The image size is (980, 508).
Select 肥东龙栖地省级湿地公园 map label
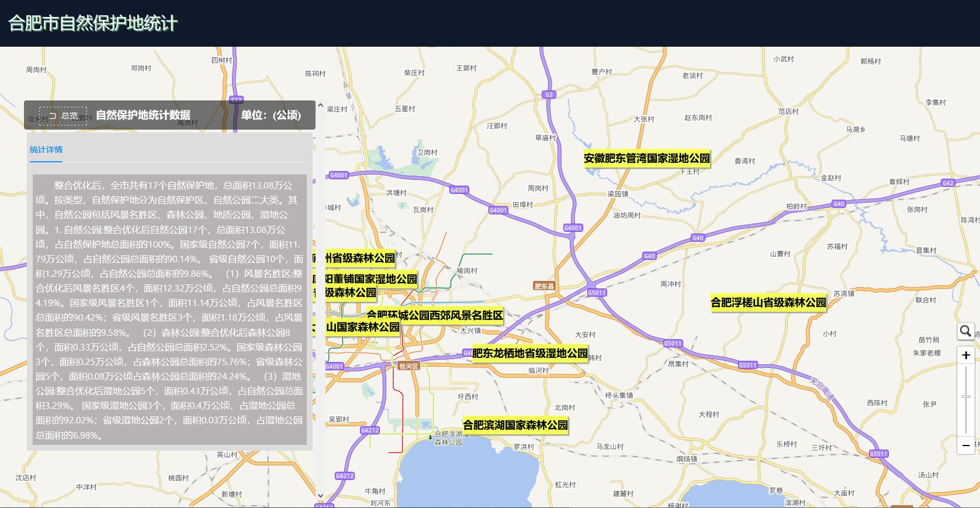[x=530, y=353]
